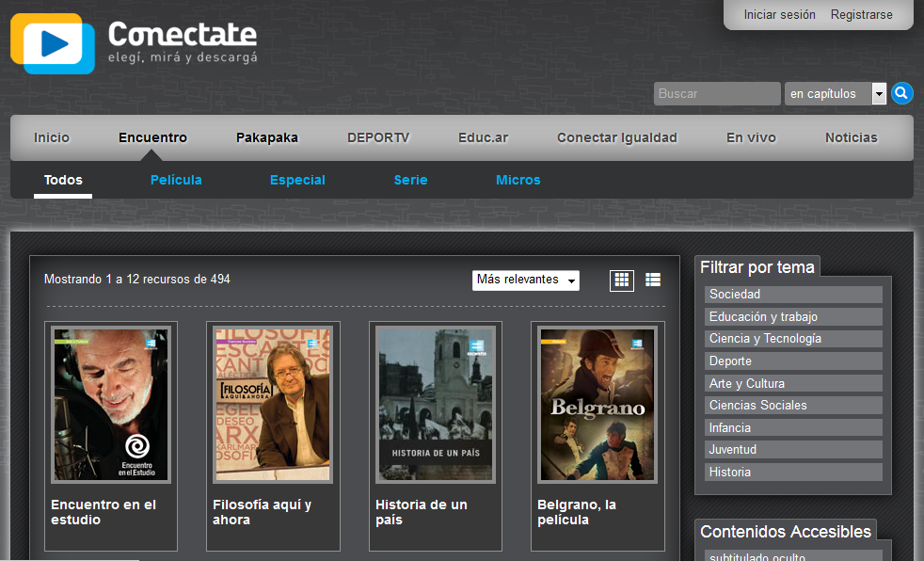Select the Historia theme filter
924x561 pixels.
click(793, 472)
